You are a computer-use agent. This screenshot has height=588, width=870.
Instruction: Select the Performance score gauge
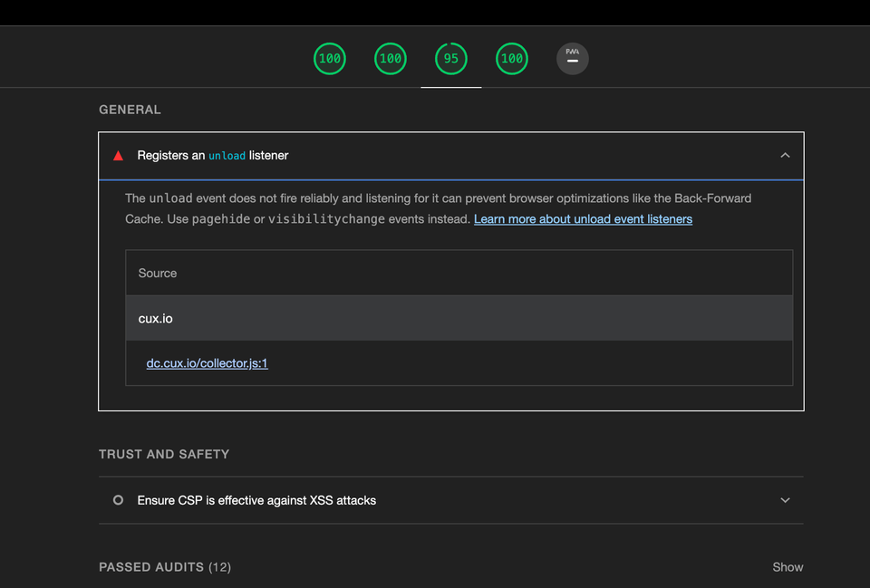[x=330, y=58]
